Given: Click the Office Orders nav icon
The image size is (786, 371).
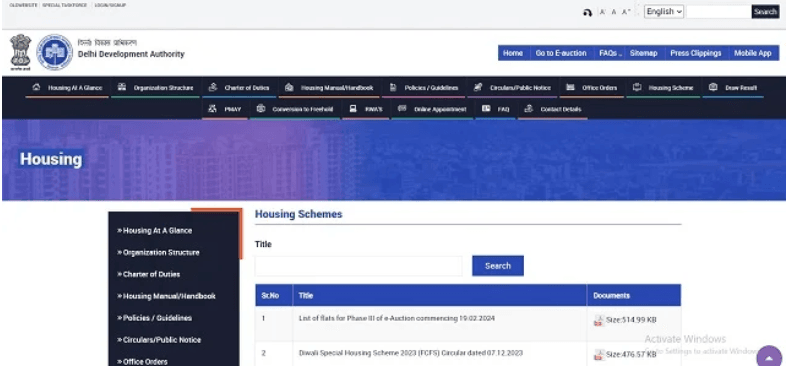Looking at the screenshot, I should point(570,87).
